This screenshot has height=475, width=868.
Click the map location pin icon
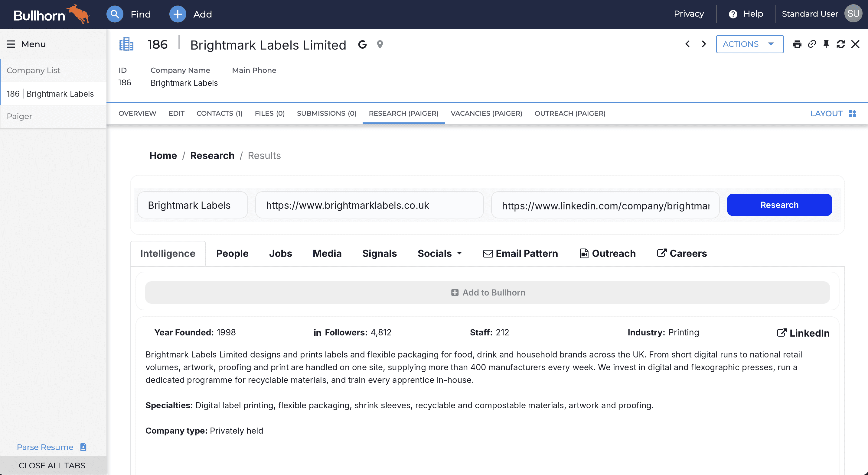(380, 44)
